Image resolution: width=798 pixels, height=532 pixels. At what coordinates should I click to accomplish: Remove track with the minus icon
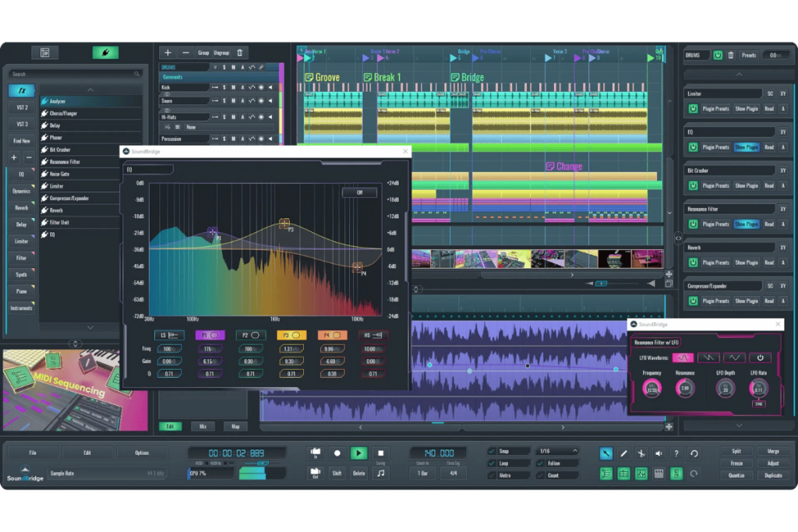(x=185, y=52)
